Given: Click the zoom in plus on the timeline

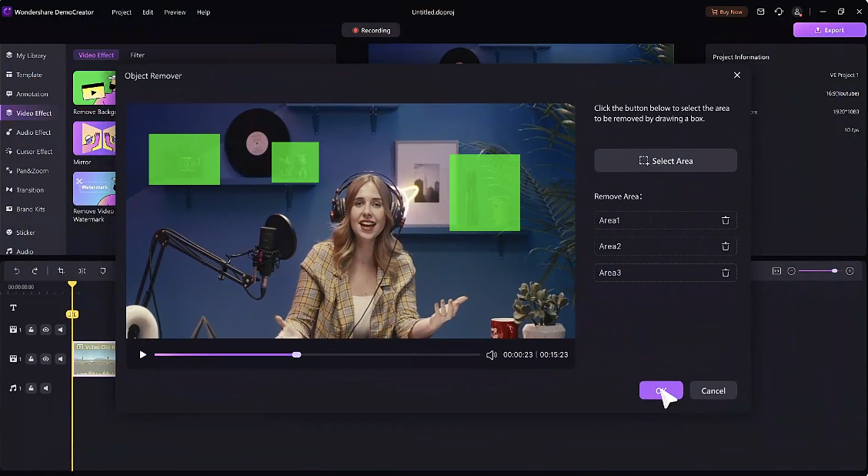Looking at the screenshot, I should coord(850,271).
